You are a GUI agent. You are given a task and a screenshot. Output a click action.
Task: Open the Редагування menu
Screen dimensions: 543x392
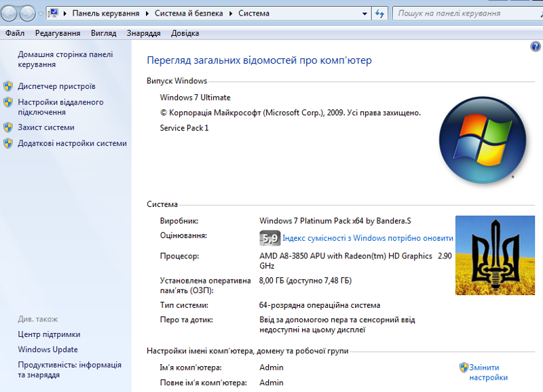point(58,33)
